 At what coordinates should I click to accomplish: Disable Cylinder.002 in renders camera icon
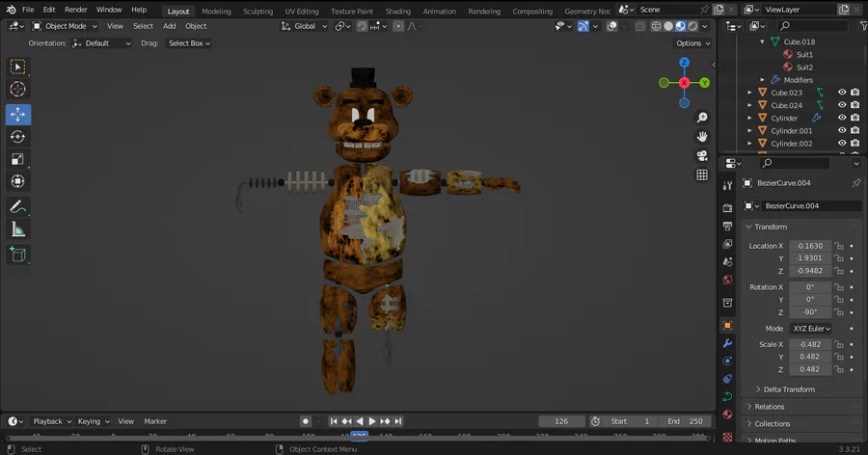pyautogui.click(x=855, y=144)
